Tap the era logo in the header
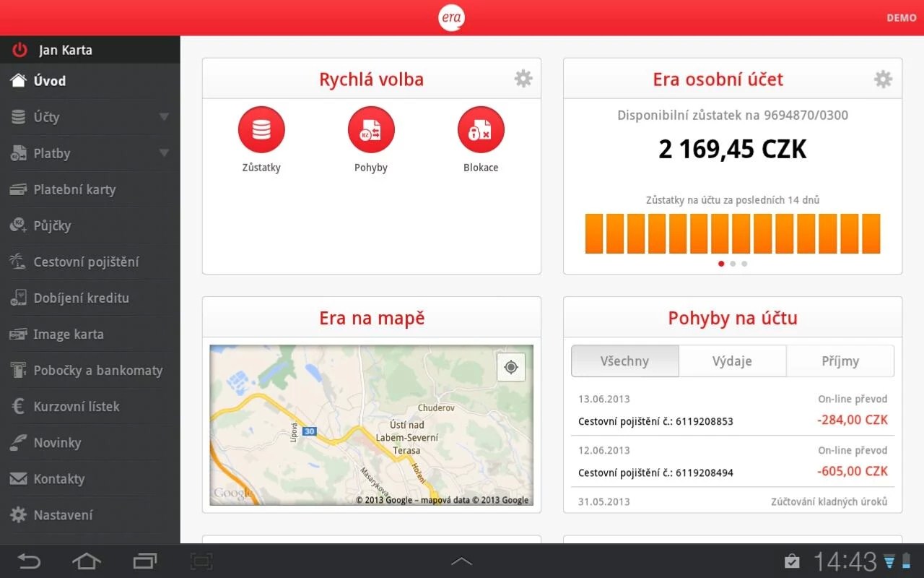 [x=451, y=18]
